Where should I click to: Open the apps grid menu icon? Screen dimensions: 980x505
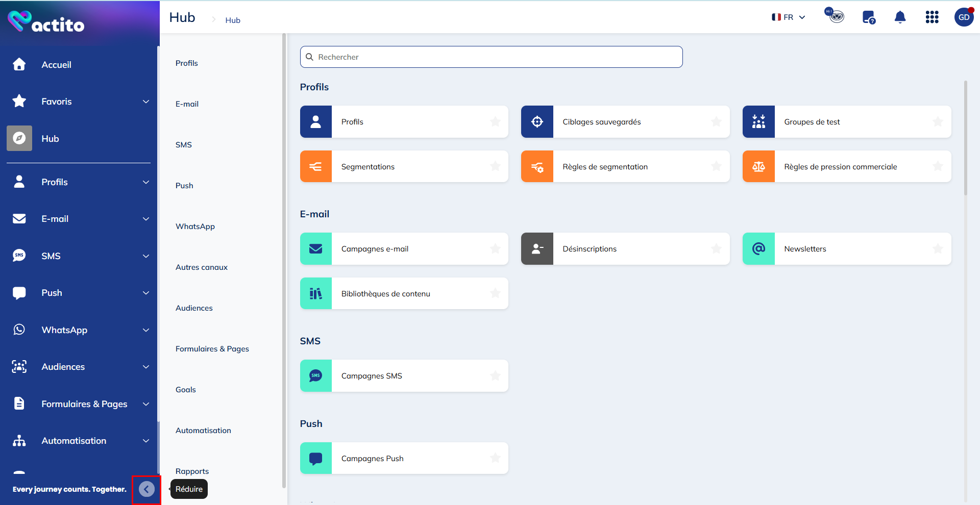[932, 17]
